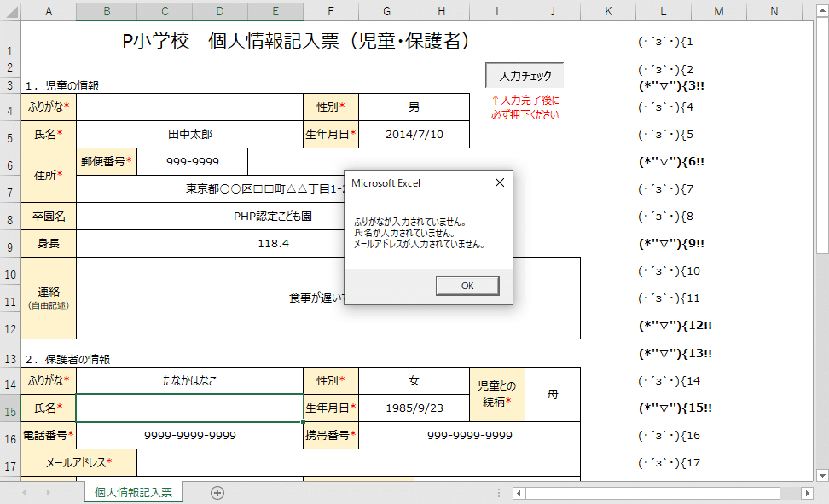Click the 卒園名 cell PHP認定こども園
This screenshot has width=829, height=504.
point(210,217)
